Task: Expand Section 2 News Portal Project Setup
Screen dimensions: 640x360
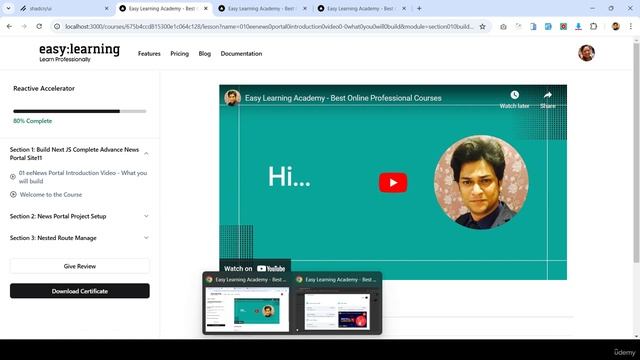Action: [x=80, y=216]
